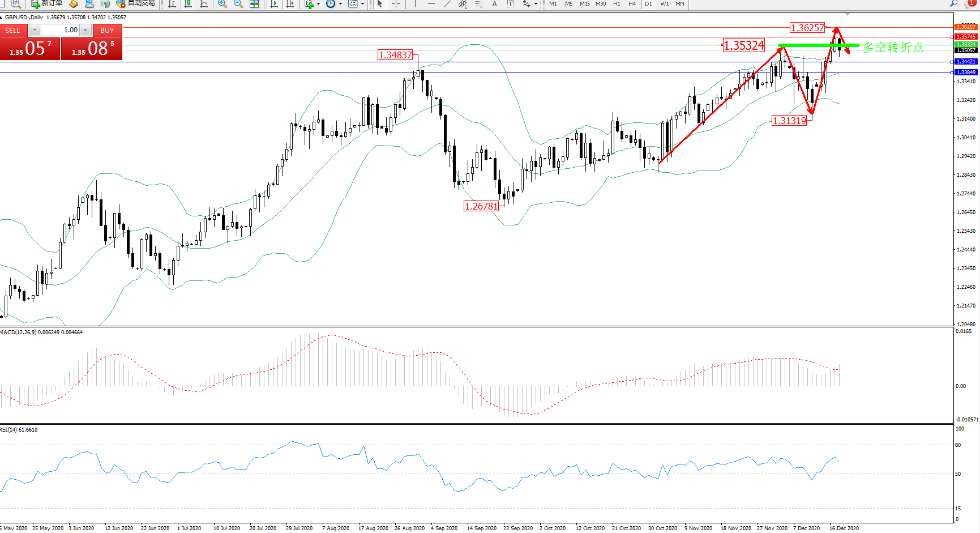This screenshot has height=533, width=980.
Task: Click the orange 1.36257 price level tag
Action: (x=966, y=27)
